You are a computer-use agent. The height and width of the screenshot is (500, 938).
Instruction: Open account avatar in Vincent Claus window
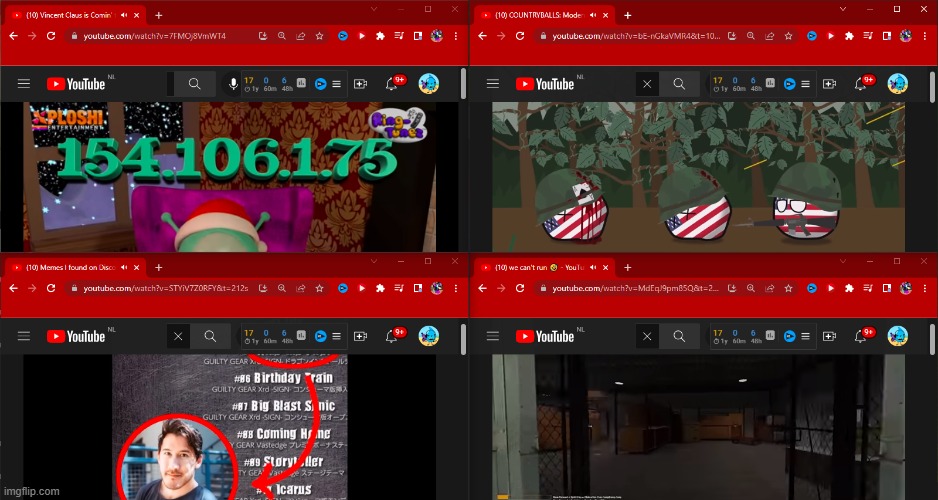coord(429,84)
